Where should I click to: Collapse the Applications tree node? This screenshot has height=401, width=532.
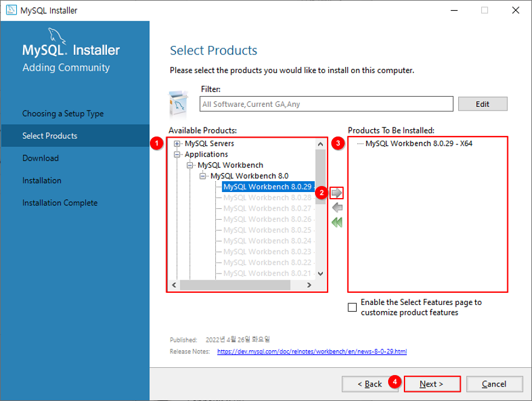coord(177,155)
